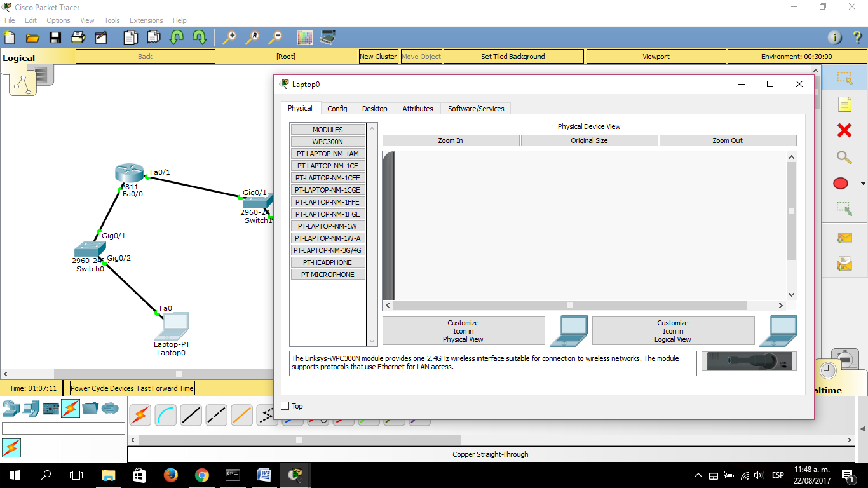Click the Undo arrow in the toolbar
This screenshot has width=868, height=488.
tap(176, 37)
